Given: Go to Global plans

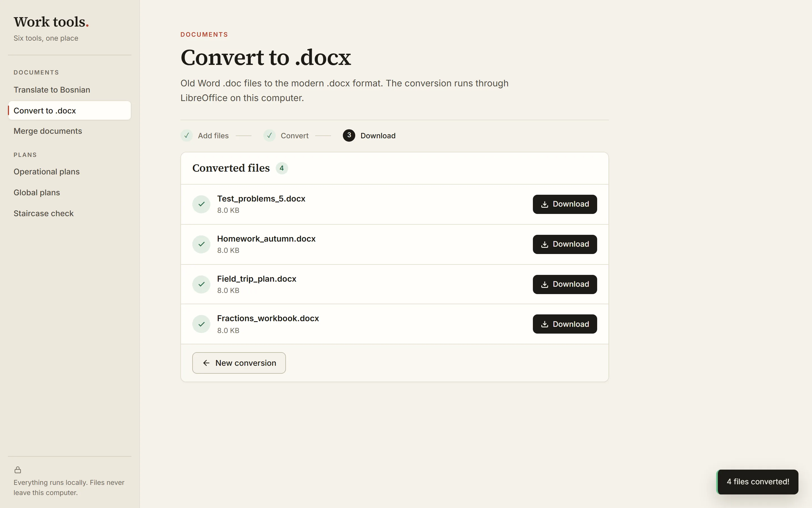Looking at the screenshot, I should click(69, 192).
